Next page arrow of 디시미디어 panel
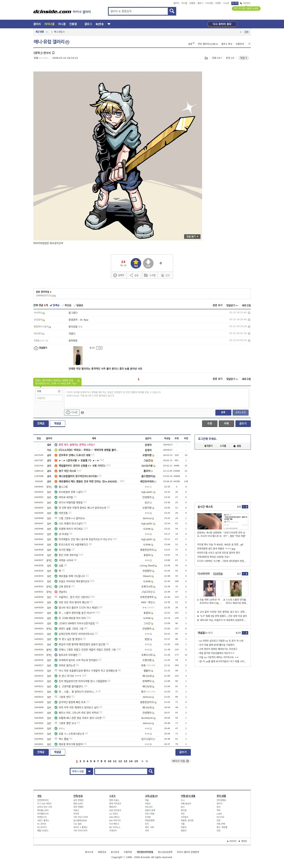The height and width of the screenshot is (868, 284). (247, 574)
